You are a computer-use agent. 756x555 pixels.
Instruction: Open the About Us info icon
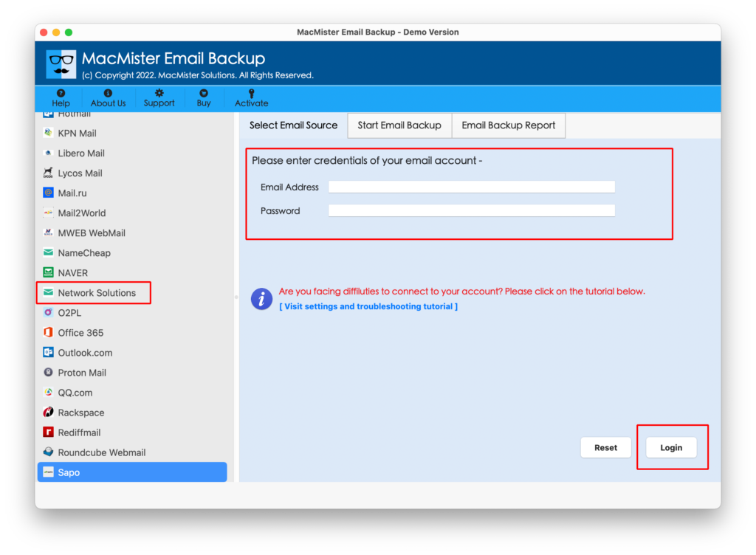point(108,98)
